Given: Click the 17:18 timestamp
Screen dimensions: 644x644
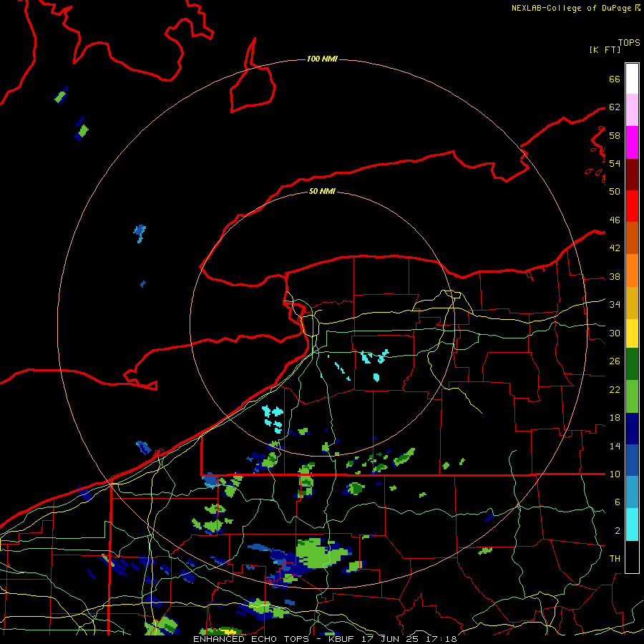Looking at the screenshot, I should click(441, 639).
